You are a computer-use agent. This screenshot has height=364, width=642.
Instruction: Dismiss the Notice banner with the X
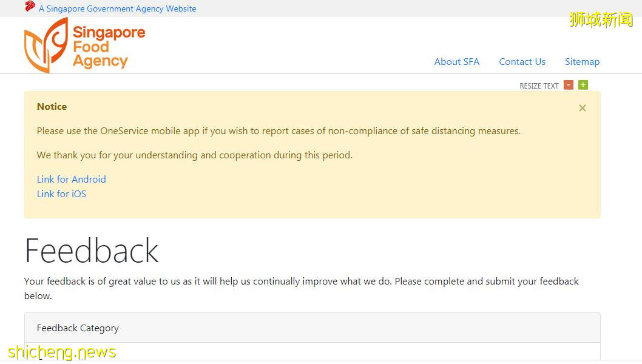tap(583, 108)
